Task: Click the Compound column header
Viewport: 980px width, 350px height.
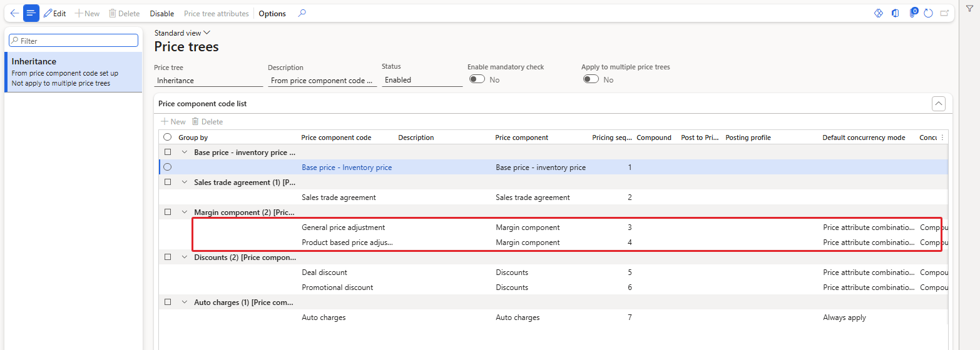Action: 654,137
